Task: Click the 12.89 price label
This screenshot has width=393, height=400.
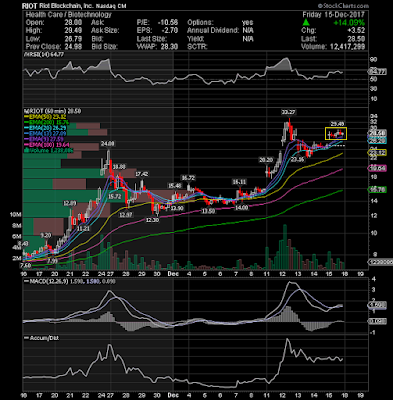Action: [70, 203]
